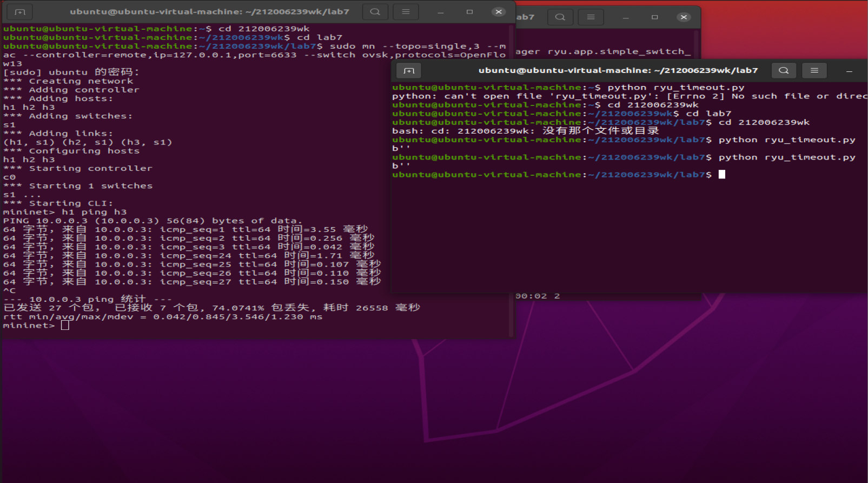This screenshot has height=483, width=868.
Task: Minimize the ryu_timeout terminal window
Action: click(849, 71)
